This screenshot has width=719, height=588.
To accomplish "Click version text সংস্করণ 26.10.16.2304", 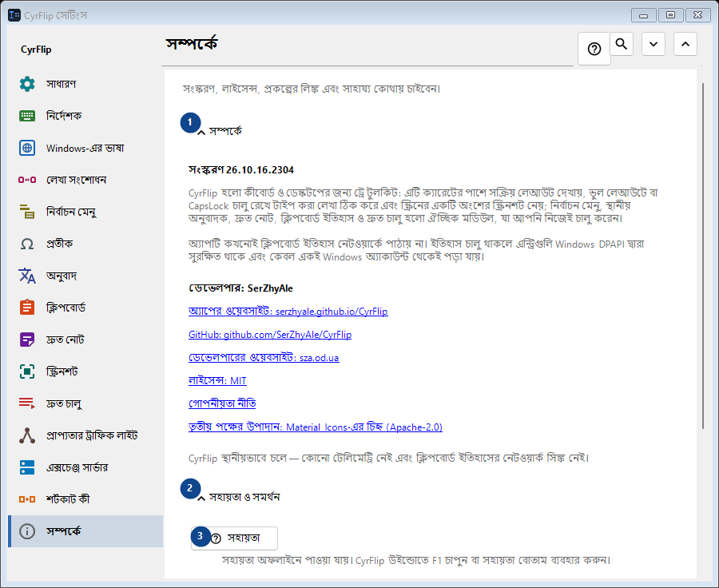I will coord(241,170).
